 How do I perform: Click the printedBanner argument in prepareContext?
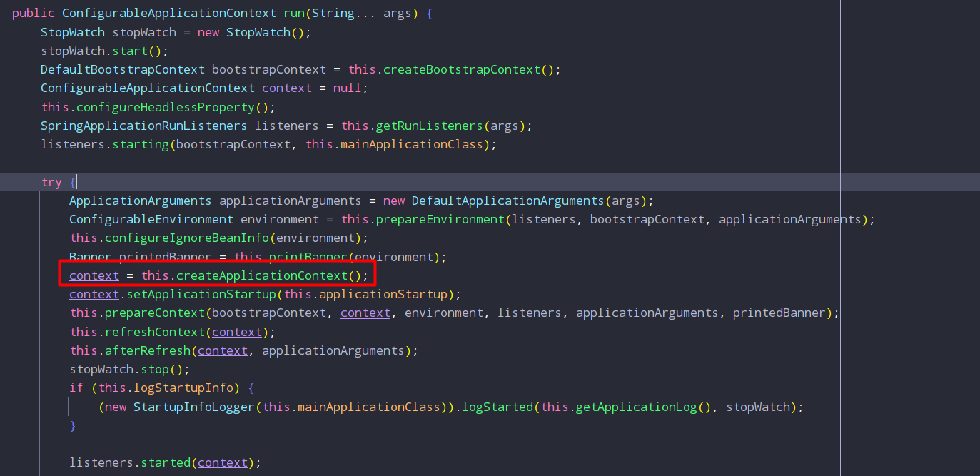tap(779, 313)
